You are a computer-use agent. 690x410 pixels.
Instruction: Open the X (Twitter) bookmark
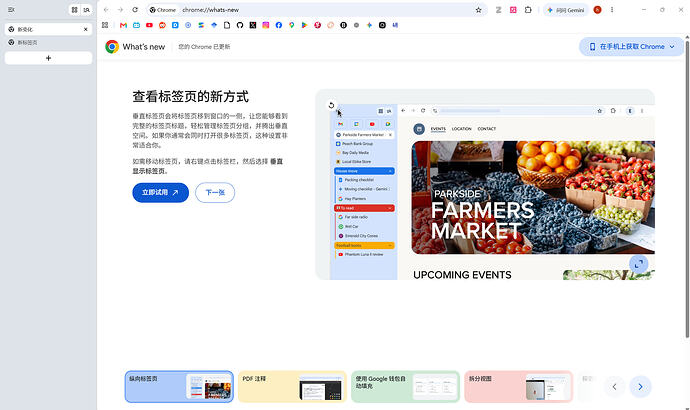click(253, 25)
